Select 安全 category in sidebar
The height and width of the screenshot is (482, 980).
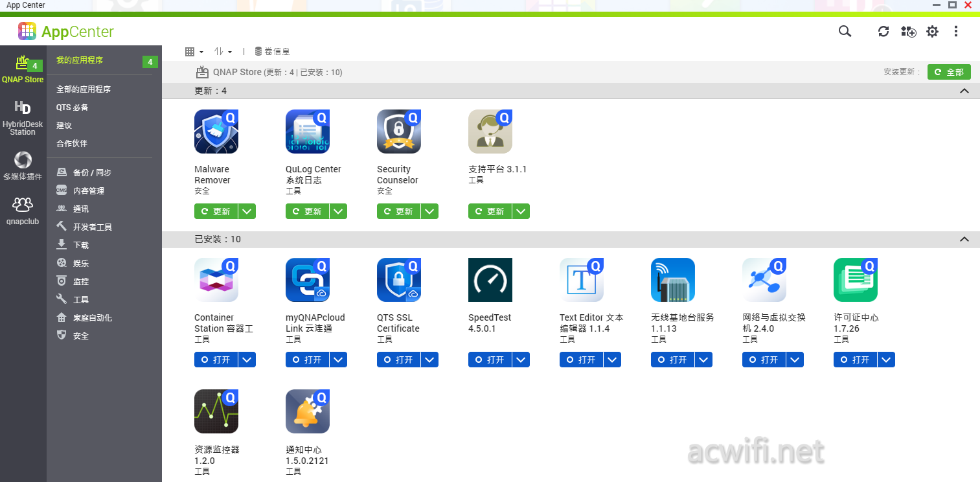tap(73, 336)
